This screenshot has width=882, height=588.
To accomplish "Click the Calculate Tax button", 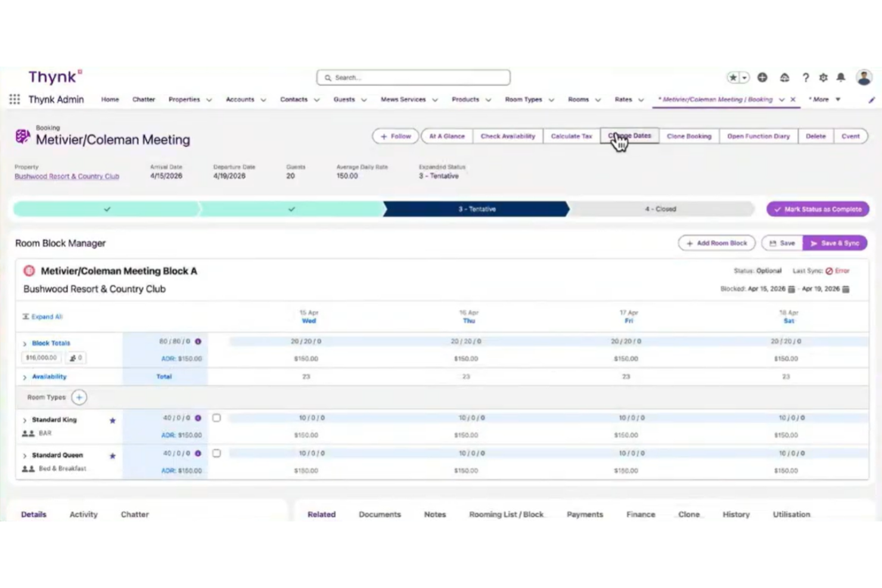I will pos(572,136).
